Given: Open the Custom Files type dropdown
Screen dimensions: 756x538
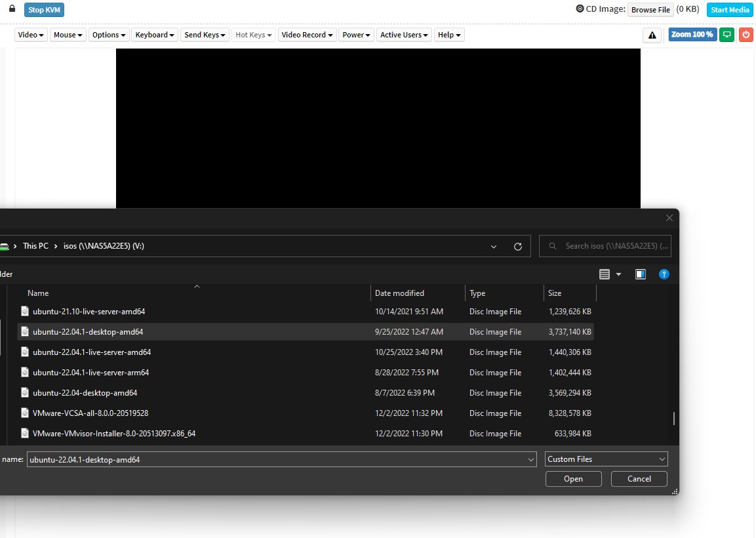Looking at the screenshot, I should click(607, 459).
